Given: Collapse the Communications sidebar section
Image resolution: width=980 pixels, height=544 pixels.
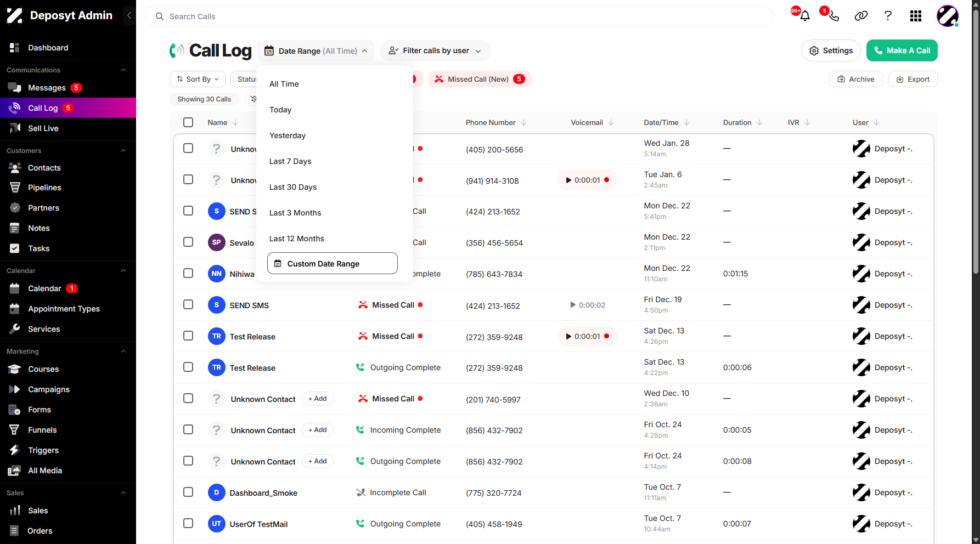Looking at the screenshot, I should [x=123, y=70].
